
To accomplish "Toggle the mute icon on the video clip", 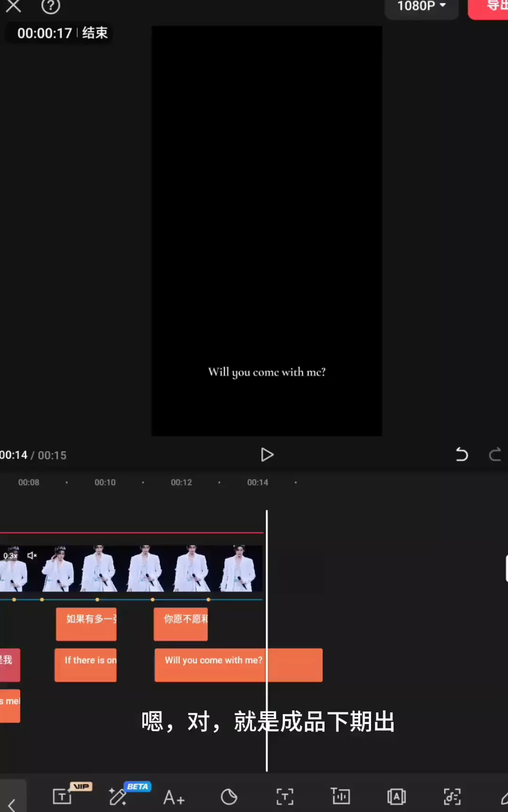I will tap(32, 555).
